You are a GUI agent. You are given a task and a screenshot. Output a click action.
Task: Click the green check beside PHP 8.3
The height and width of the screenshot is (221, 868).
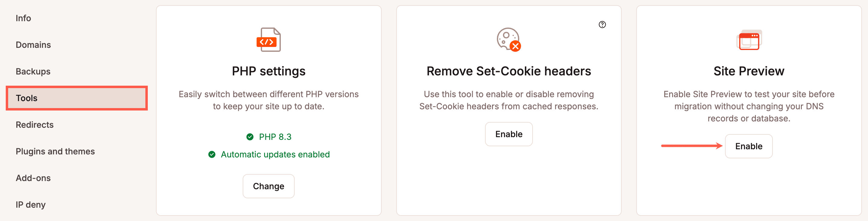(250, 136)
